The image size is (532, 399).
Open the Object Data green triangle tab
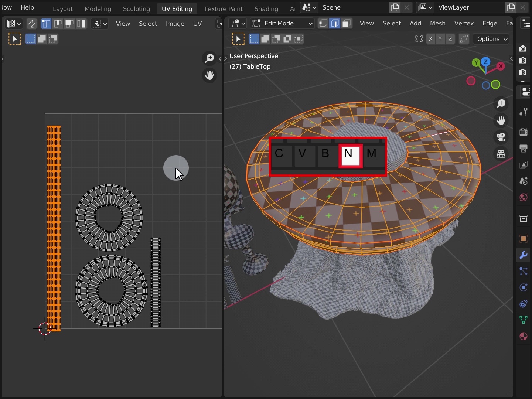(524, 320)
